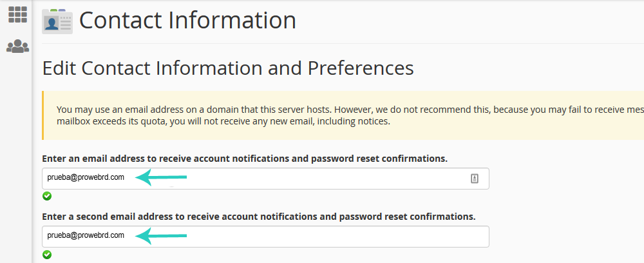
Task: Open the cPanel home grid icon
Action: tap(17, 15)
